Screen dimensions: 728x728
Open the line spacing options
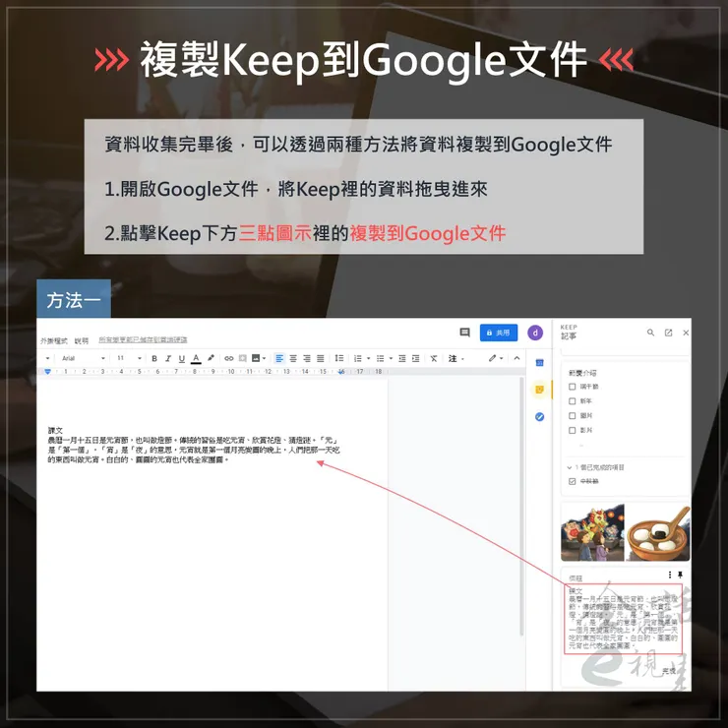339,358
